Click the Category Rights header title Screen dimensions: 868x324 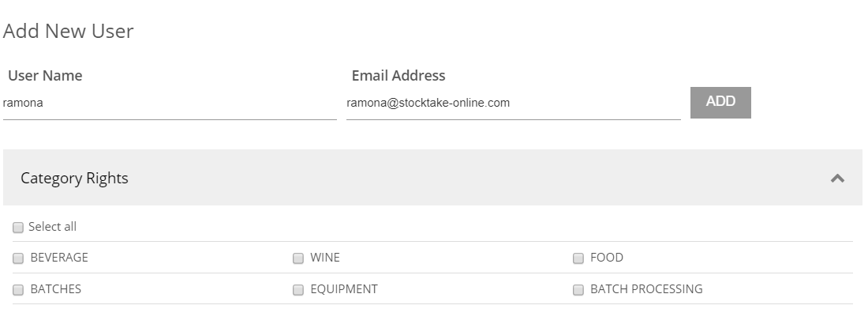[74, 179]
